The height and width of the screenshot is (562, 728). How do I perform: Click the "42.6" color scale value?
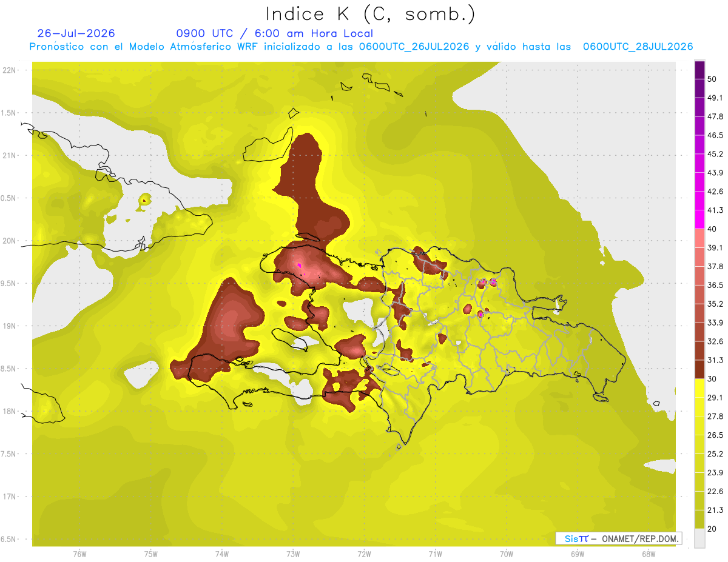pyautogui.click(x=716, y=192)
